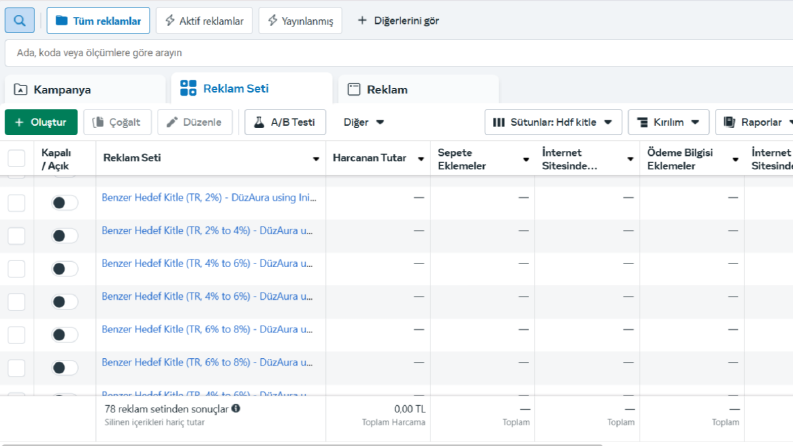Open the Sütunlar: Hdf kitle columns dropdown
The height and width of the screenshot is (446, 793).
(553, 122)
